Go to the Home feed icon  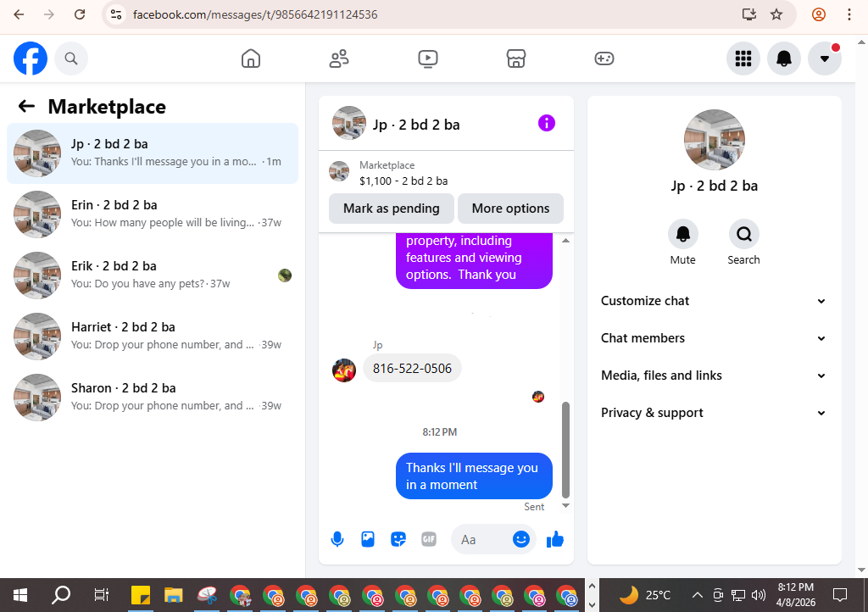(251, 58)
